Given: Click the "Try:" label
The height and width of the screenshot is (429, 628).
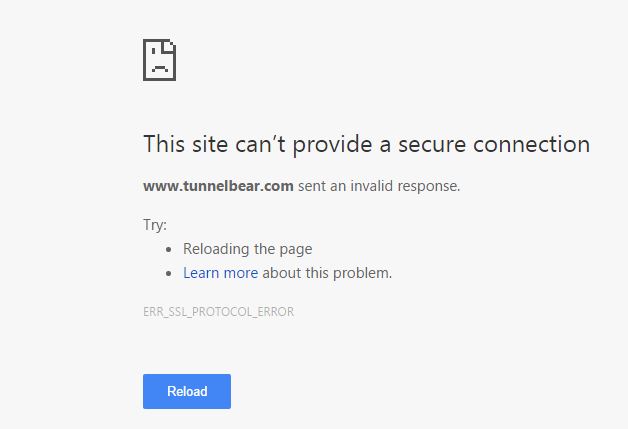Looking at the screenshot, I should pyautogui.click(x=154, y=227).
